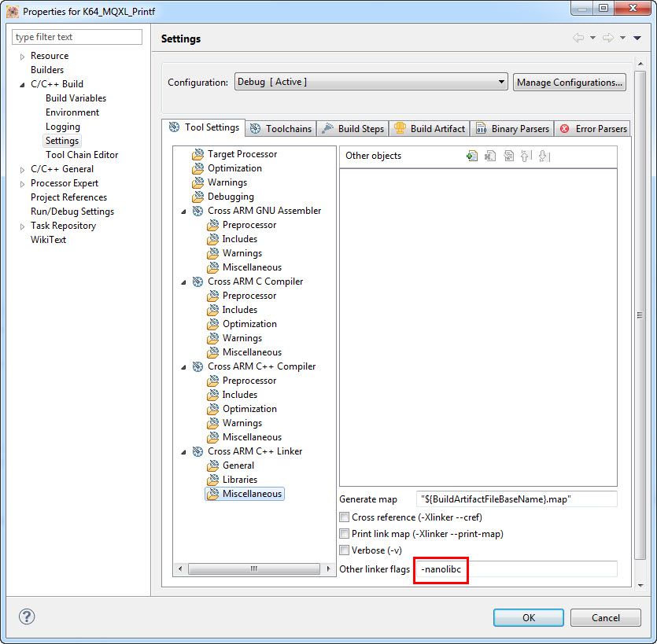This screenshot has height=644, width=657.
Task: Click the type filter text field
Action: pyautogui.click(x=77, y=37)
